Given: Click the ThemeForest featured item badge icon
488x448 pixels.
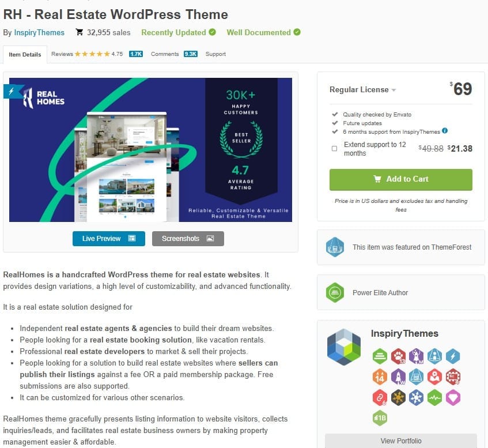Looking at the screenshot, I should point(335,247).
